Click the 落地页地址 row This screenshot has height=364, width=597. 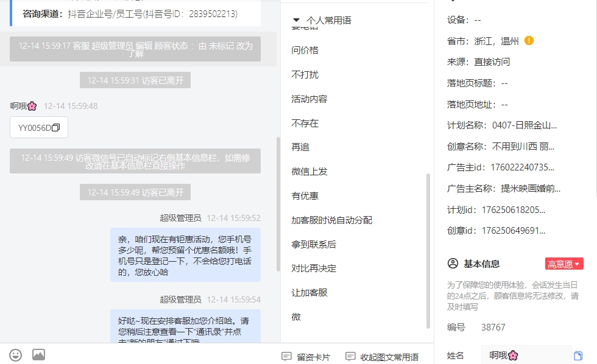(x=478, y=105)
